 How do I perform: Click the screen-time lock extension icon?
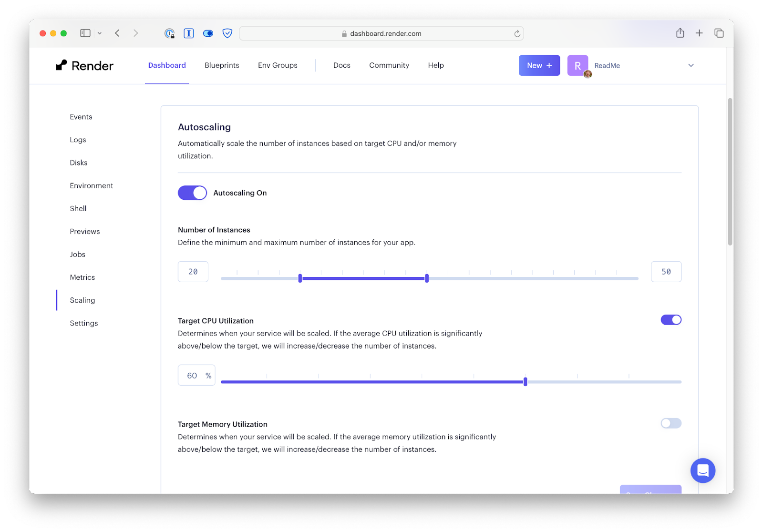coord(170,33)
